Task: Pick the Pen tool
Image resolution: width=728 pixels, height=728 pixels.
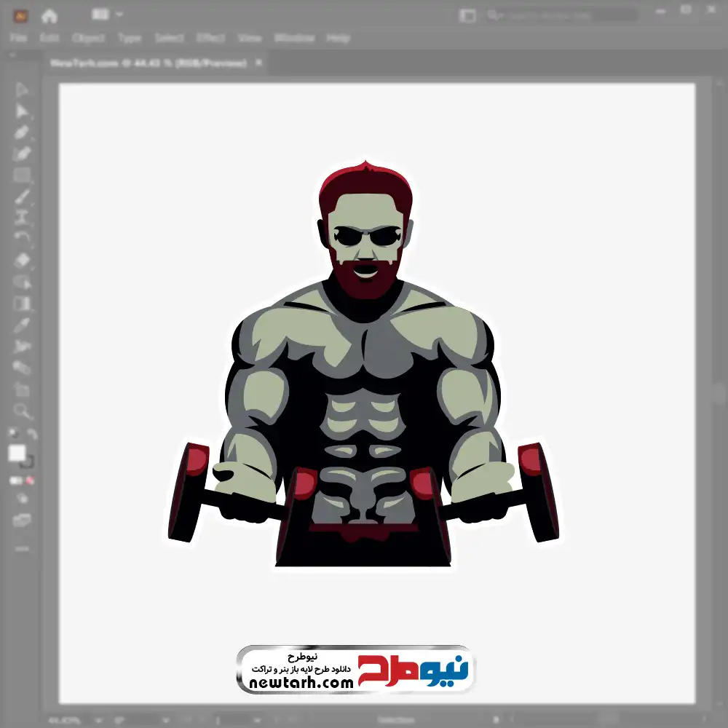Action: (x=22, y=132)
